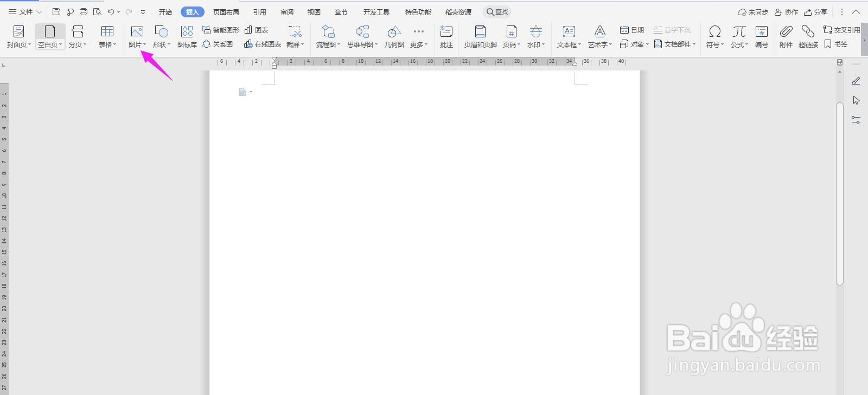Click the print icon
868x395 pixels.
pyautogui.click(x=84, y=11)
